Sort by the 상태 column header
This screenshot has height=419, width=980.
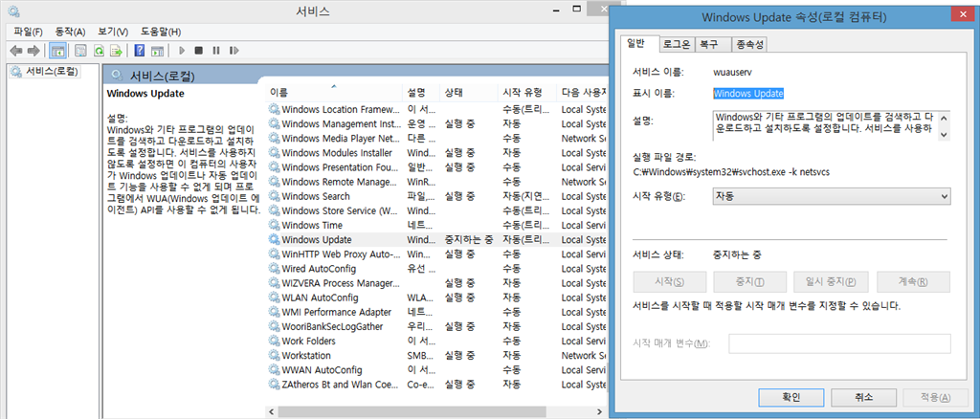click(x=468, y=93)
